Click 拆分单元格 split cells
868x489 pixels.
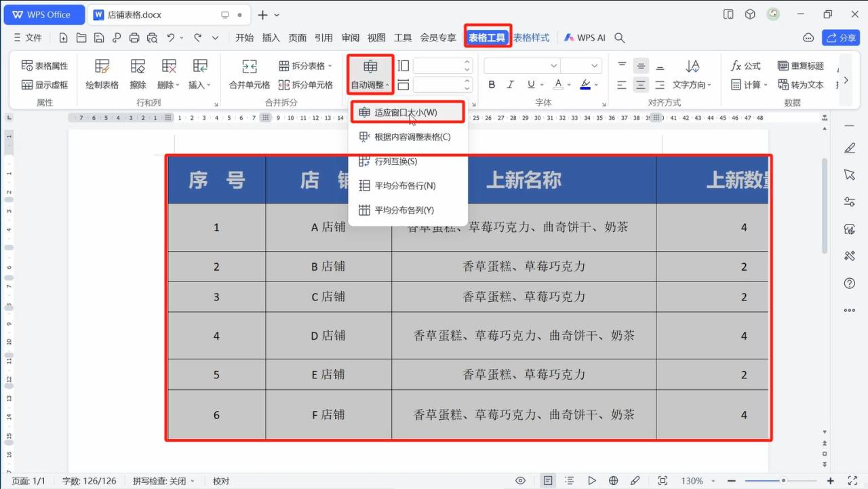306,85
